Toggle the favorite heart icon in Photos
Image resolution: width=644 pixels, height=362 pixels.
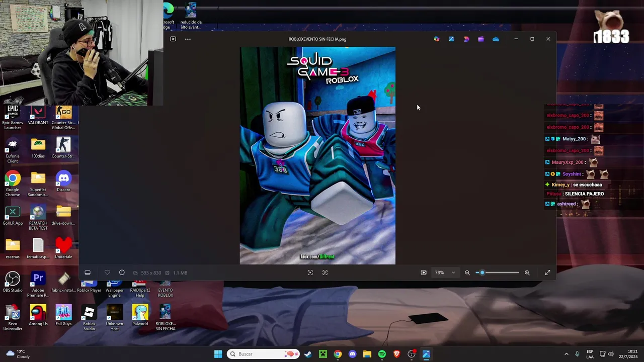coord(107,273)
